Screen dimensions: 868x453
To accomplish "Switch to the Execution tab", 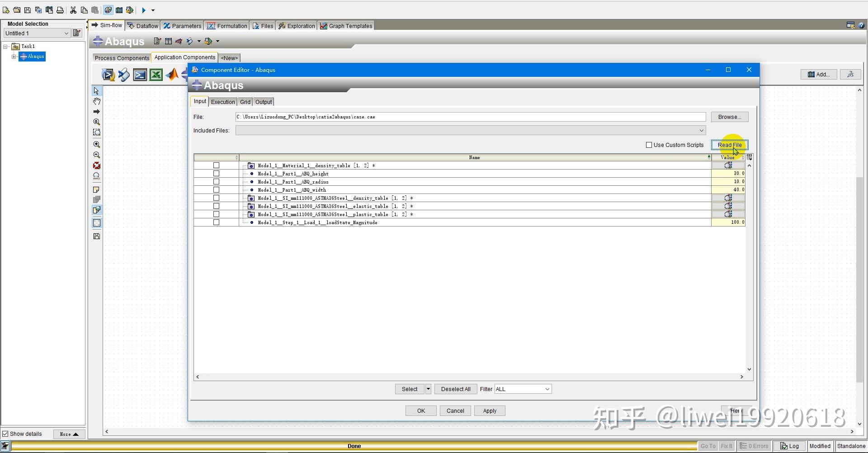I will [222, 102].
